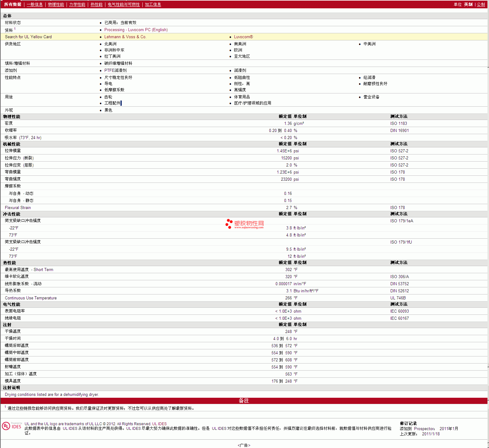The width and height of the screenshot is (489, 448).
Task: Click the 备注 red section header
Action: 244,401
